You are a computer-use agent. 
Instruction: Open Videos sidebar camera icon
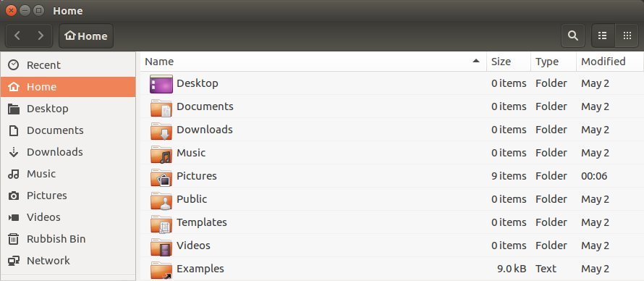pos(14,217)
